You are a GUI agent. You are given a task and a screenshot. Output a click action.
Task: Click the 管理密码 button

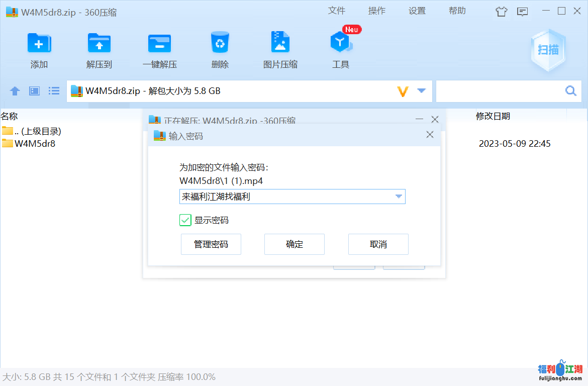pos(211,244)
